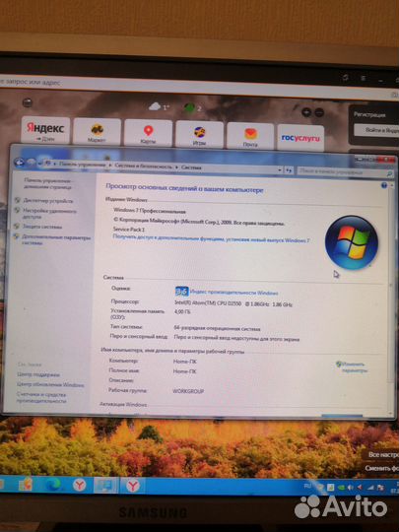
Task: Expand the address bar history dropdown
Action: click(x=280, y=170)
